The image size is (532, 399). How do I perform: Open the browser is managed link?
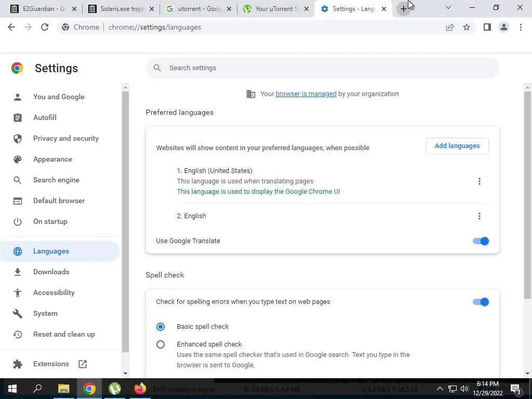tap(306, 94)
